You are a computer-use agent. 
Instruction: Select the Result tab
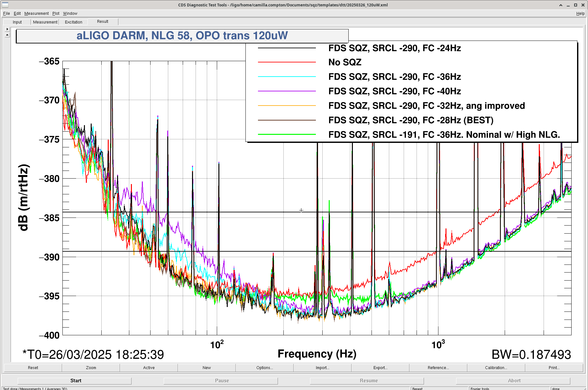coord(103,22)
